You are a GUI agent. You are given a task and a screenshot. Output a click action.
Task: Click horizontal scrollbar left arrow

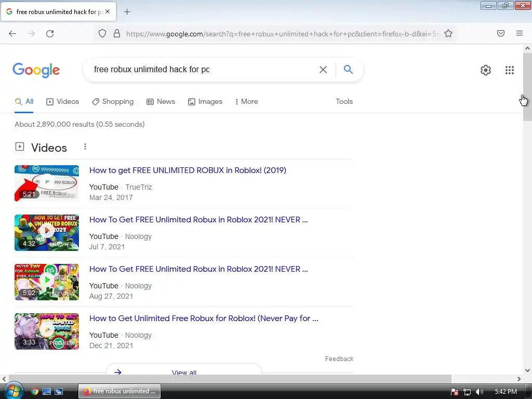point(4,379)
